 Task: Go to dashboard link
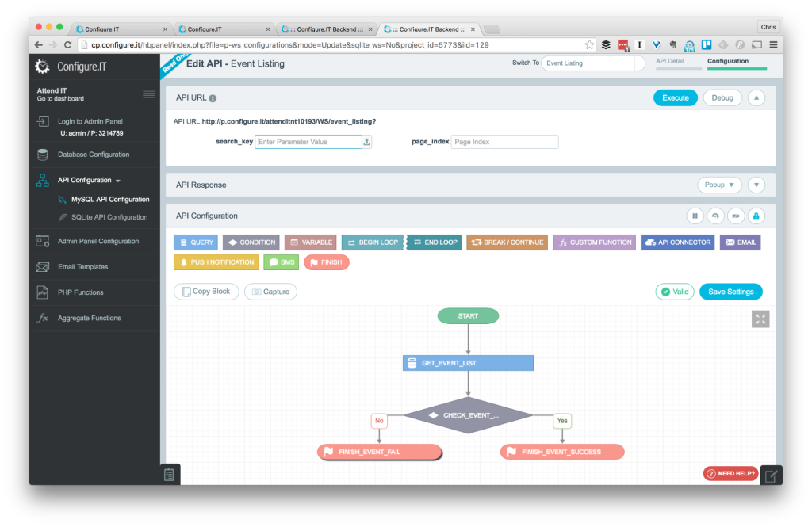click(x=60, y=99)
